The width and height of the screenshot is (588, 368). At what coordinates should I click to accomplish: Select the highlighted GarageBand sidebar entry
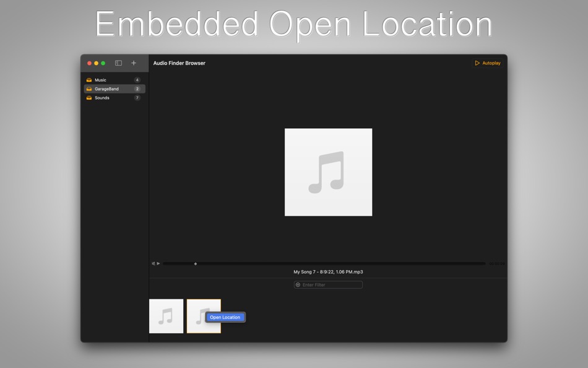tap(114, 89)
